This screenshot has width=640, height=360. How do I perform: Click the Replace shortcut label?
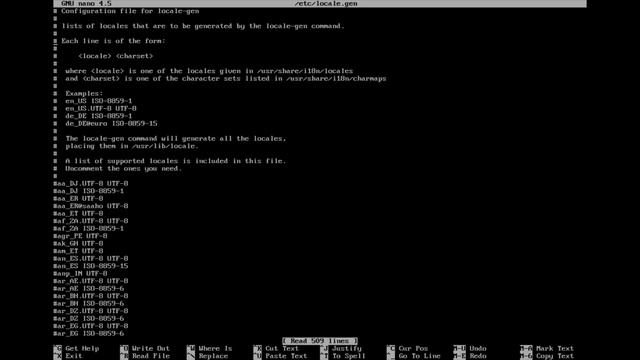[x=213, y=356]
